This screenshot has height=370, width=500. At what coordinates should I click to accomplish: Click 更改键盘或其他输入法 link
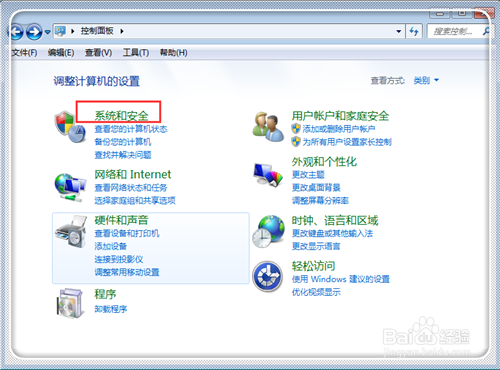pyautogui.click(x=332, y=233)
